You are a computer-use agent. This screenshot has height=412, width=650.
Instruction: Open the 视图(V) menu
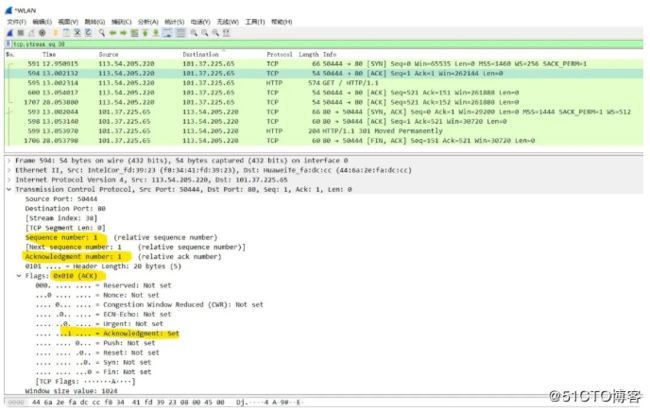(68, 22)
